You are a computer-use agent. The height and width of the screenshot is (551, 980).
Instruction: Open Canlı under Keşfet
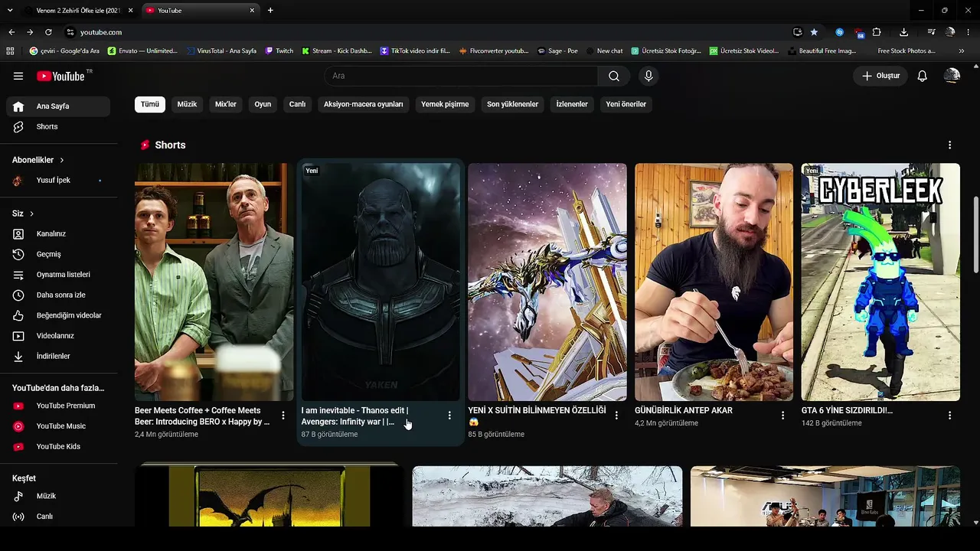[x=58, y=517]
